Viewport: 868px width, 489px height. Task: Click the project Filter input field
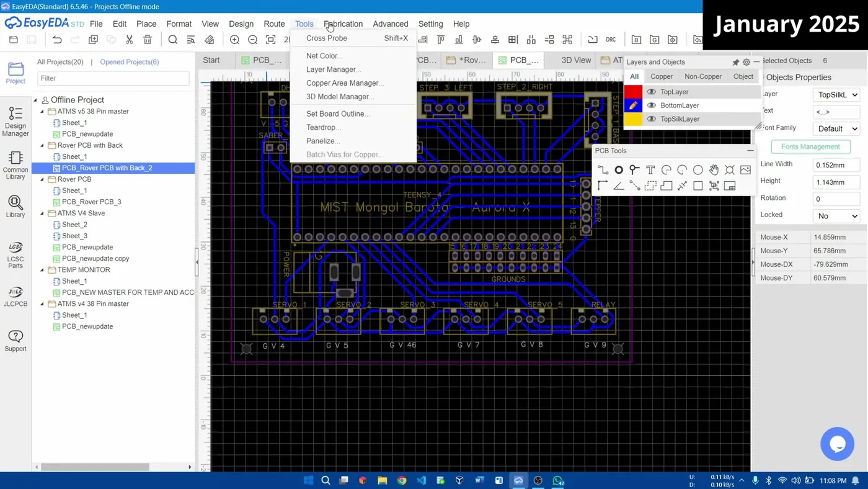pos(113,78)
